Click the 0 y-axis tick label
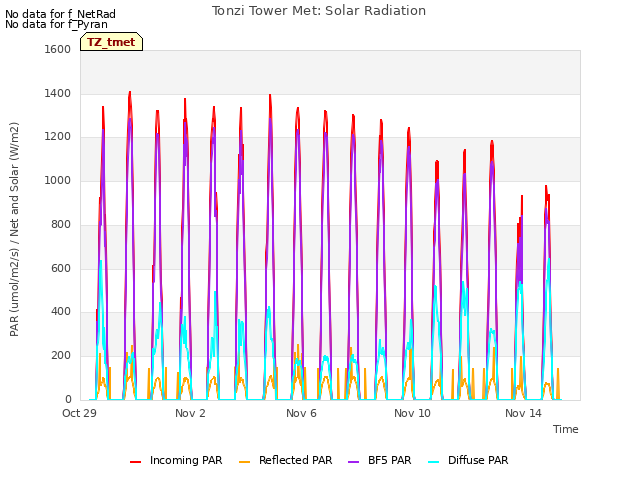Image resolution: width=640 pixels, height=480 pixels. [68, 400]
